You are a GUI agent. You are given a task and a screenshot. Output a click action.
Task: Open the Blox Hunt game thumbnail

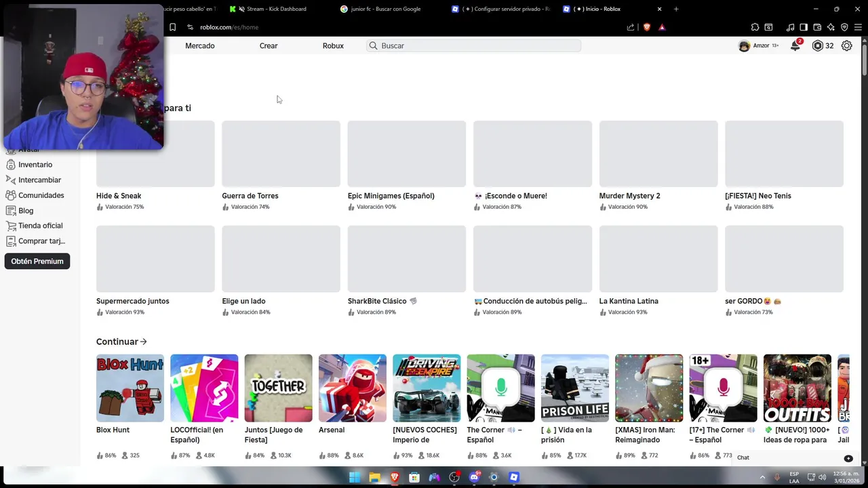(130, 388)
